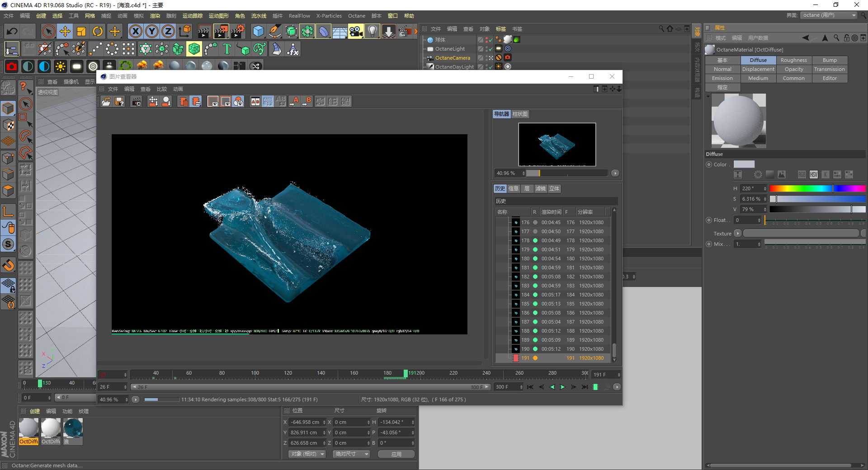Toggle green enable checkmark for 球体 object

coord(491,40)
